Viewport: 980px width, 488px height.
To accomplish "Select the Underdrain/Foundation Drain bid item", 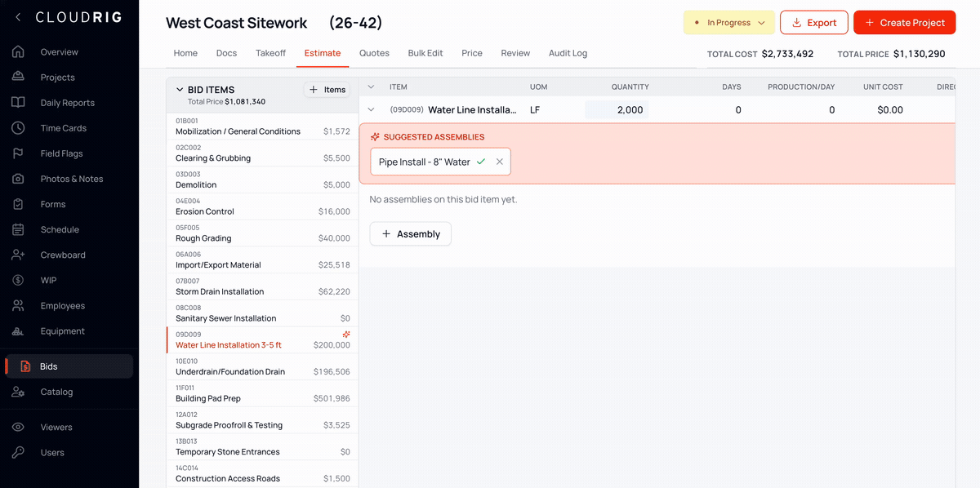I will (x=262, y=367).
